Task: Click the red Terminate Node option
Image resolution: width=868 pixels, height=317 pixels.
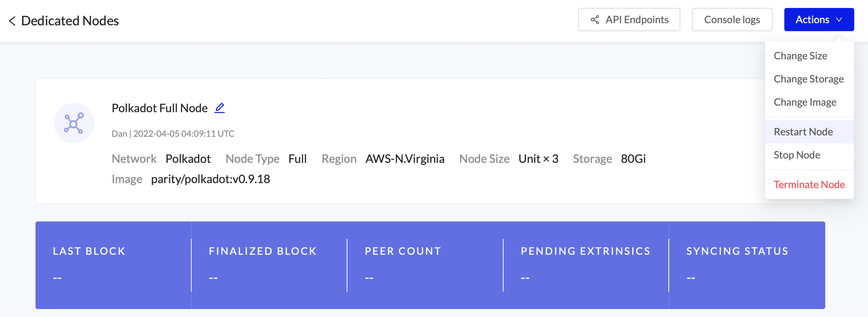Action: point(809,185)
